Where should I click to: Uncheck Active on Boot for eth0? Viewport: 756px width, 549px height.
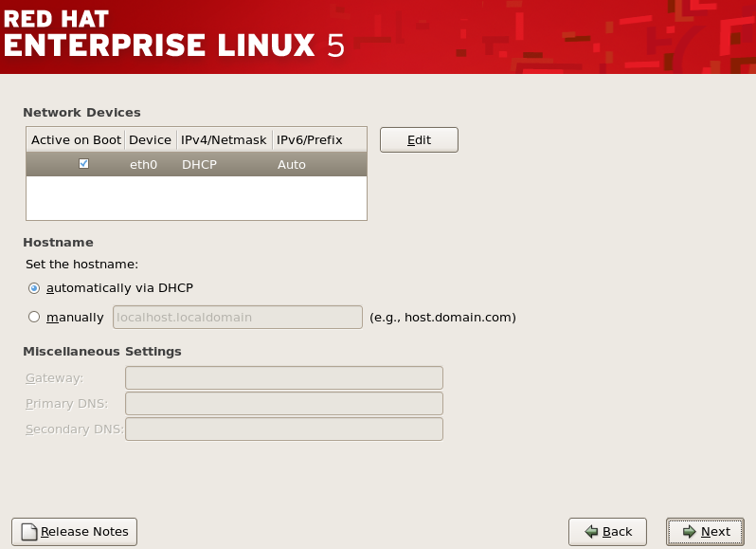tap(83, 164)
